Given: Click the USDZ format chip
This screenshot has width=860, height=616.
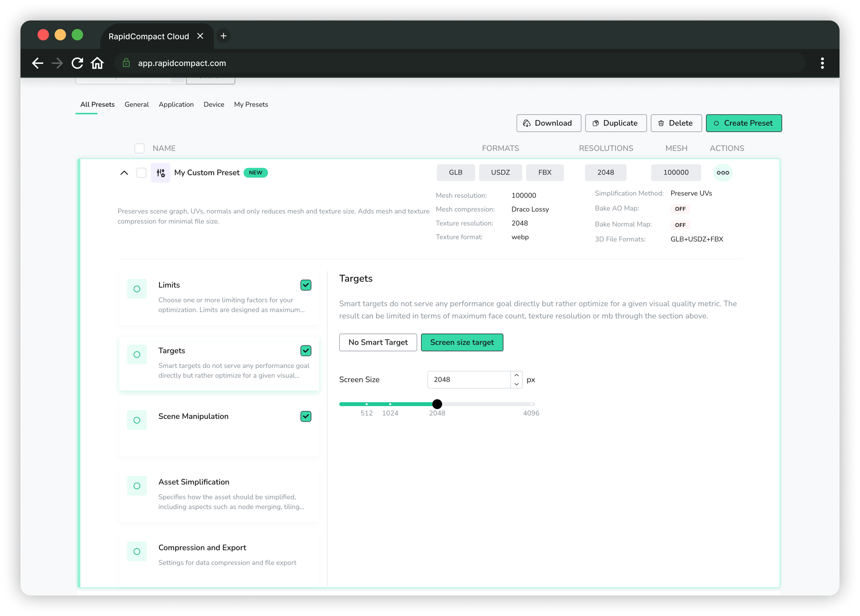Looking at the screenshot, I should click(x=501, y=173).
